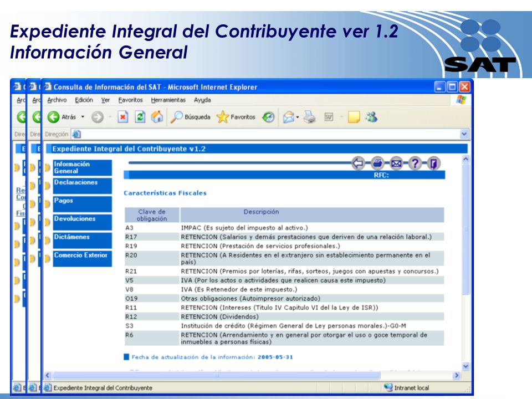Click yellow bullet beside Declaraciones

[x=47, y=186]
